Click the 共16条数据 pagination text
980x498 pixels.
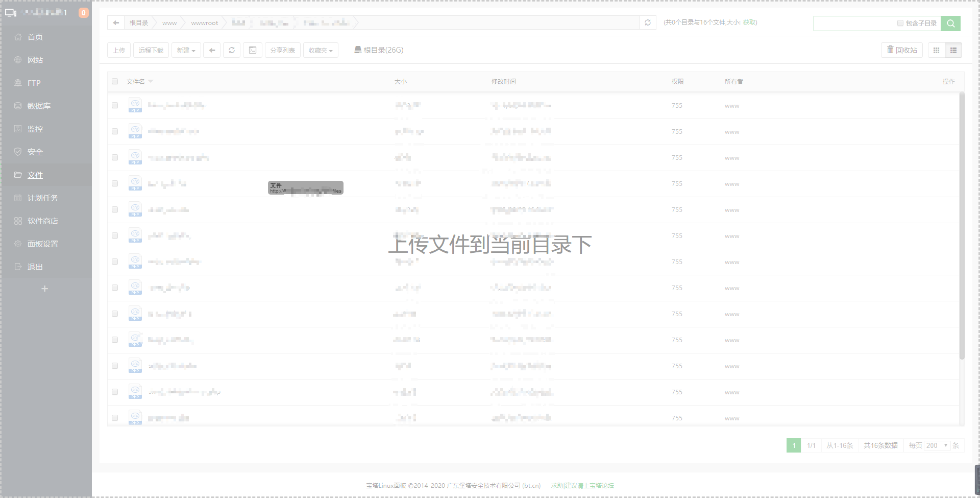click(x=880, y=445)
